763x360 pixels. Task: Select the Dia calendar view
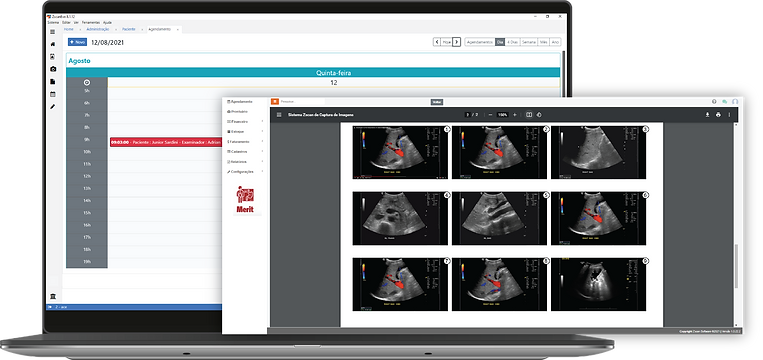pyautogui.click(x=500, y=42)
